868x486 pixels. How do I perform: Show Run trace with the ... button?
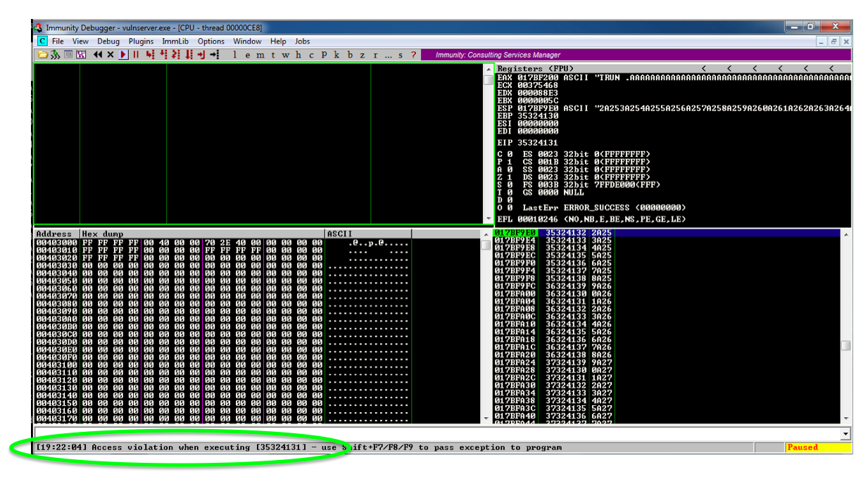click(x=388, y=55)
